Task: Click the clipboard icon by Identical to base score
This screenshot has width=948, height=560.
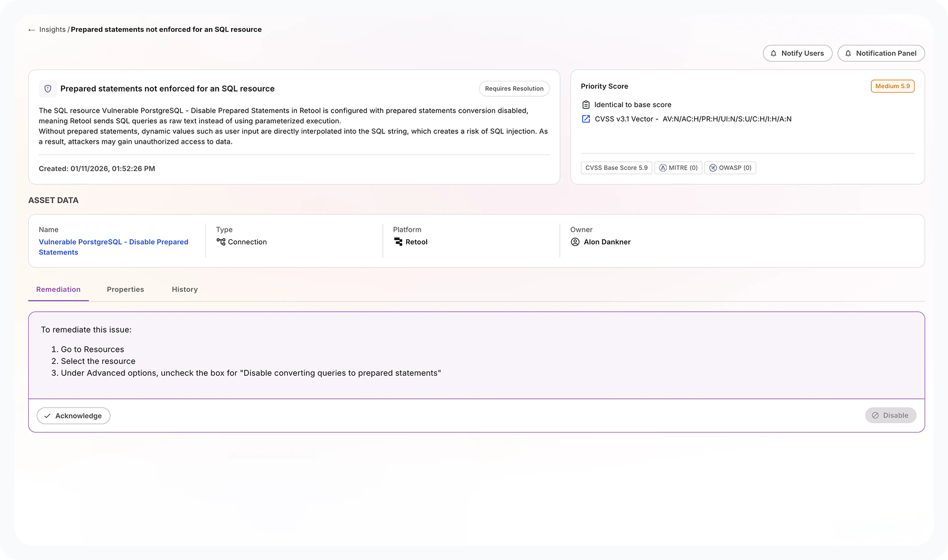Action: [x=586, y=105]
